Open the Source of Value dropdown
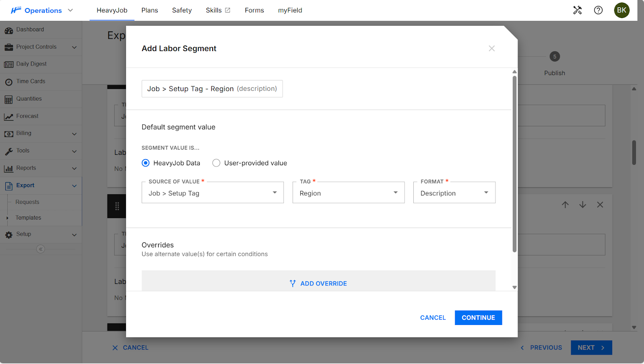The width and height of the screenshot is (644, 364). click(x=213, y=193)
